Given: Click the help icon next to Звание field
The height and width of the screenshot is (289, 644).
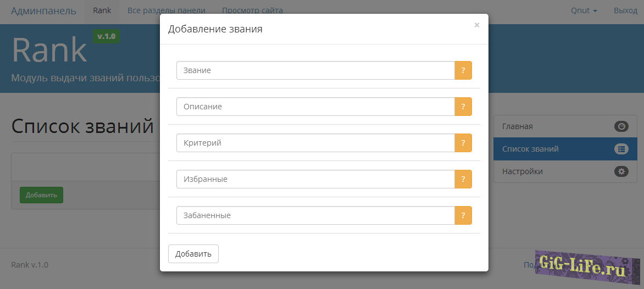Looking at the screenshot, I should tap(463, 70).
